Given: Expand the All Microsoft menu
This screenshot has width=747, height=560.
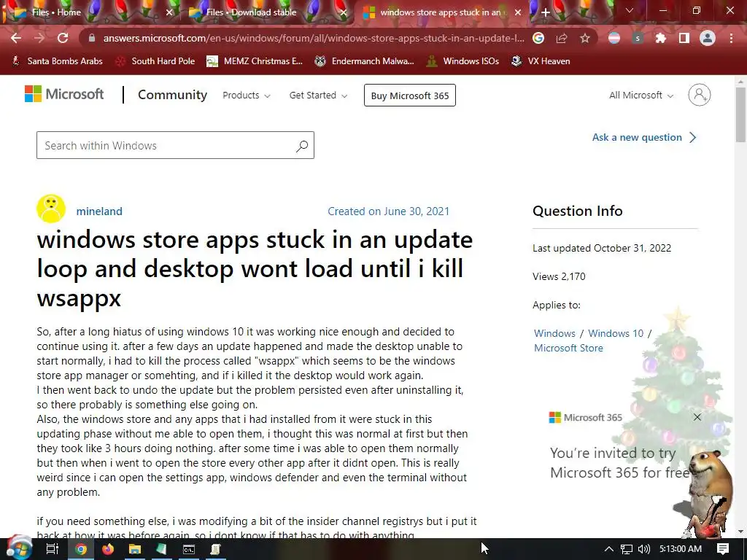Looking at the screenshot, I should coord(641,96).
